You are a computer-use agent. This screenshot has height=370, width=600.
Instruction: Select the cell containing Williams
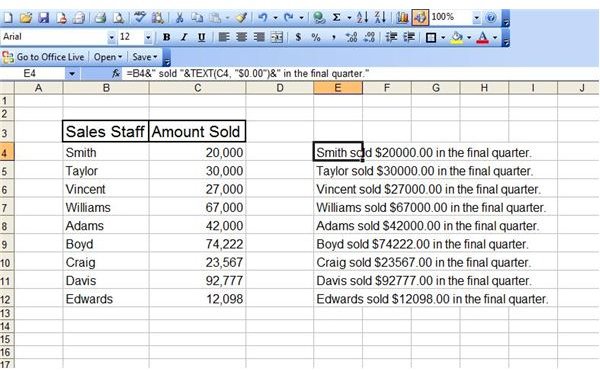pos(106,208)
